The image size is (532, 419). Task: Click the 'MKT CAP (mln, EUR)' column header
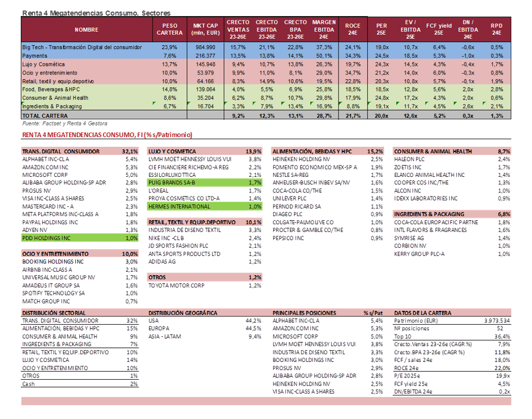(205, 29)
